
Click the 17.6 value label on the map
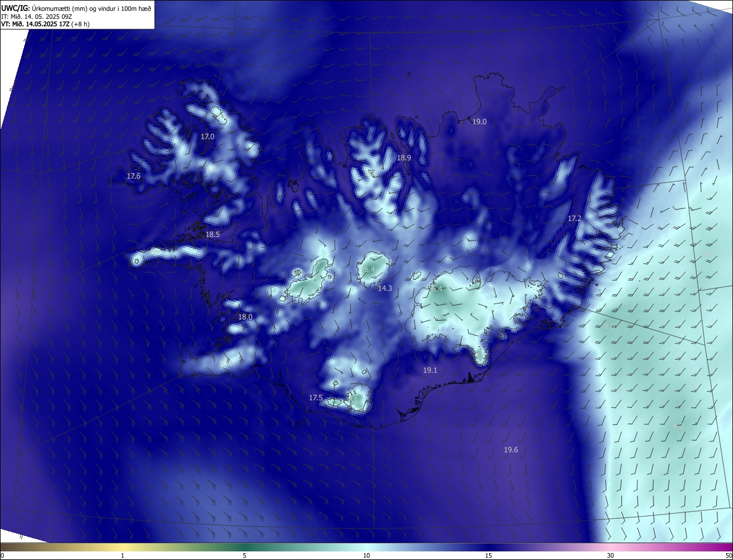[133, 176]
